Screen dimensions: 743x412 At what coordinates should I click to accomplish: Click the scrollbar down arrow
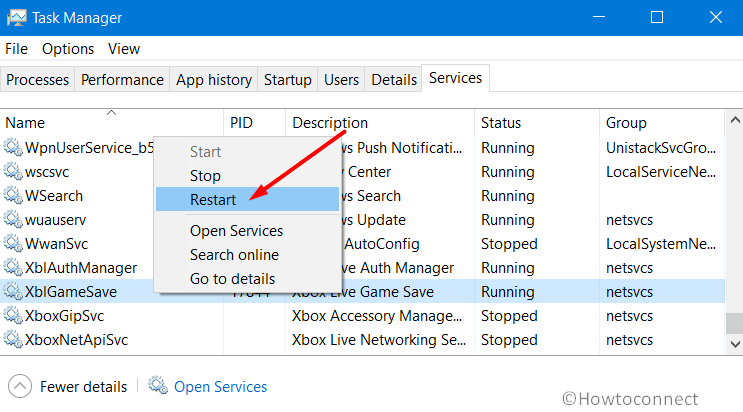tap(734, 344)
